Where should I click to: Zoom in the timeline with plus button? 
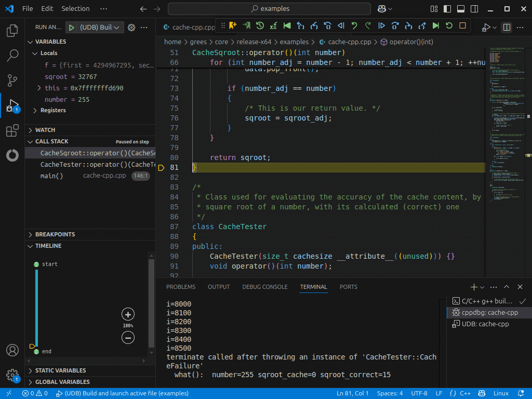pos(128,314)
